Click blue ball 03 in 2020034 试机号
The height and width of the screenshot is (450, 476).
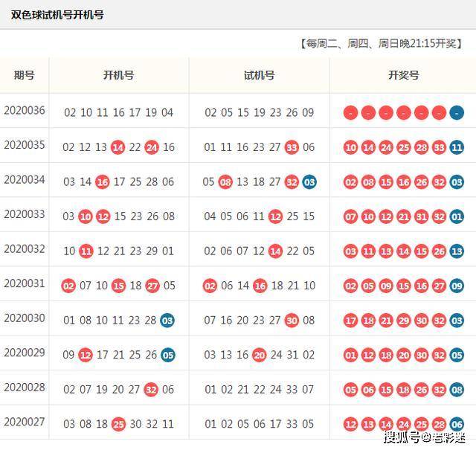[x=309, y=182]
